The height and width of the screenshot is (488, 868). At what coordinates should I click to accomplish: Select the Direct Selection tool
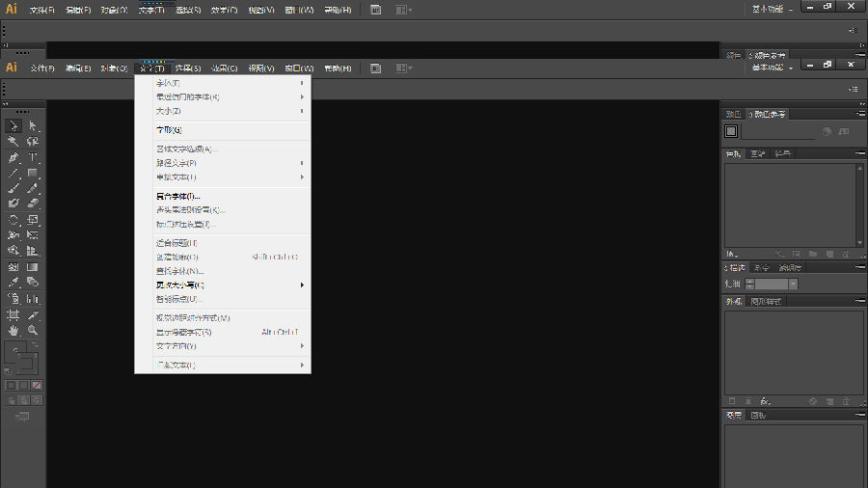(33, 126)
